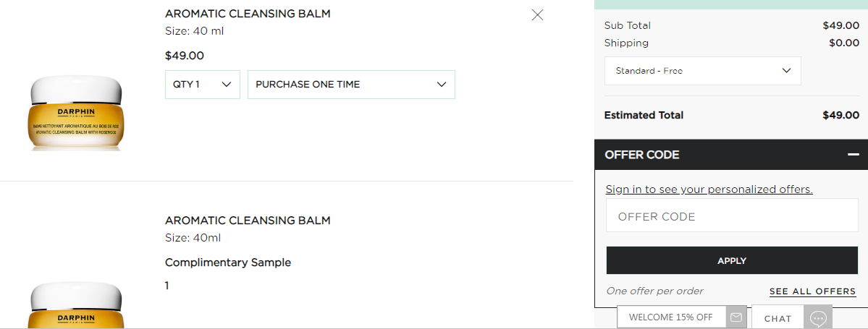Open the Purchase One Time dropdown
Screen dimensions: 868x329
click(351, 85)
